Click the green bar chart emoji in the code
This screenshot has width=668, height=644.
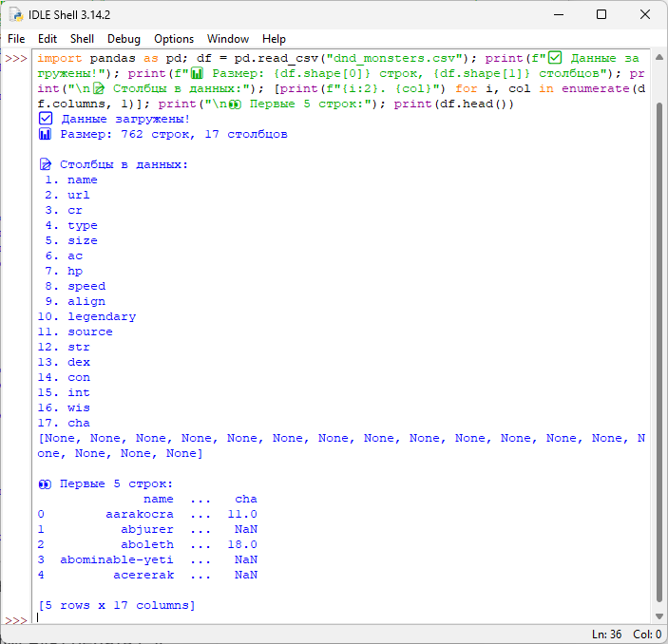pos(197,73)
